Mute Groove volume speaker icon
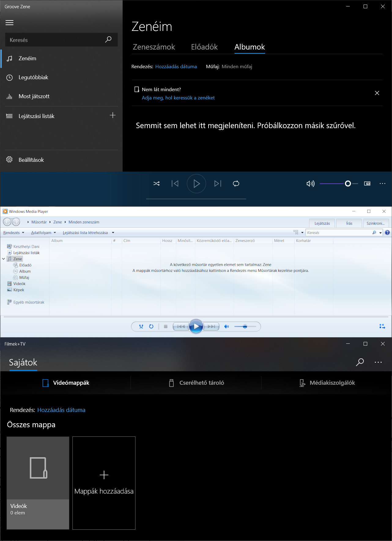This screenshot has height=541, width=392. (310, 183)
